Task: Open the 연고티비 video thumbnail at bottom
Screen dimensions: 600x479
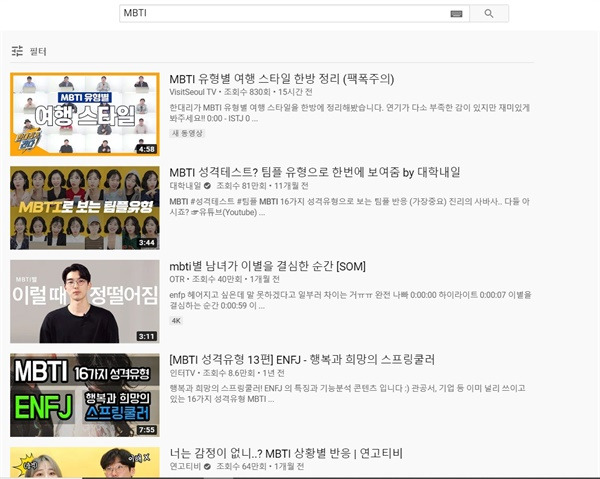Action: tap(85, 462)
